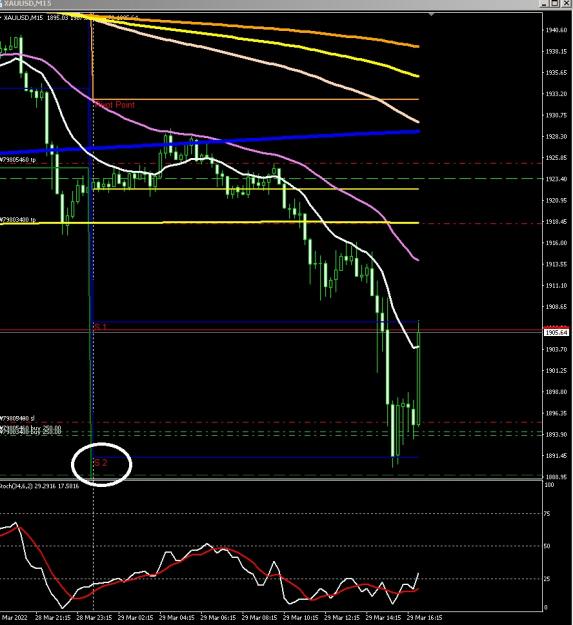Click the Stoch(34,6,2) indicator label
This screenshot has height=625, width=573.
(x=39, y=486)
